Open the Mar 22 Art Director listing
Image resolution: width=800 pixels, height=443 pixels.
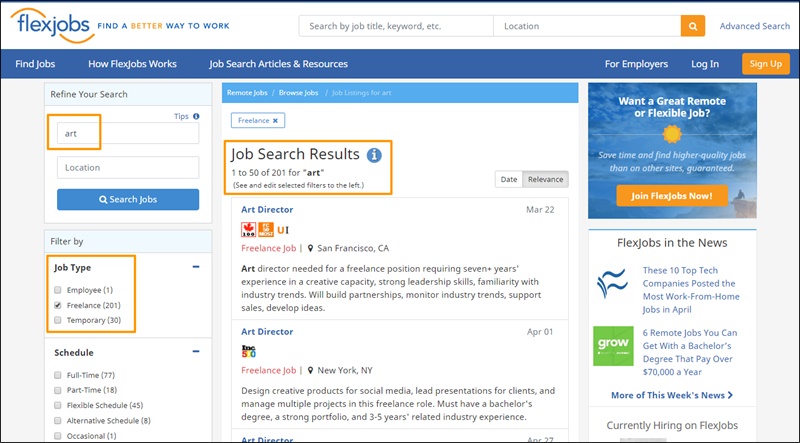coord(267,210)
